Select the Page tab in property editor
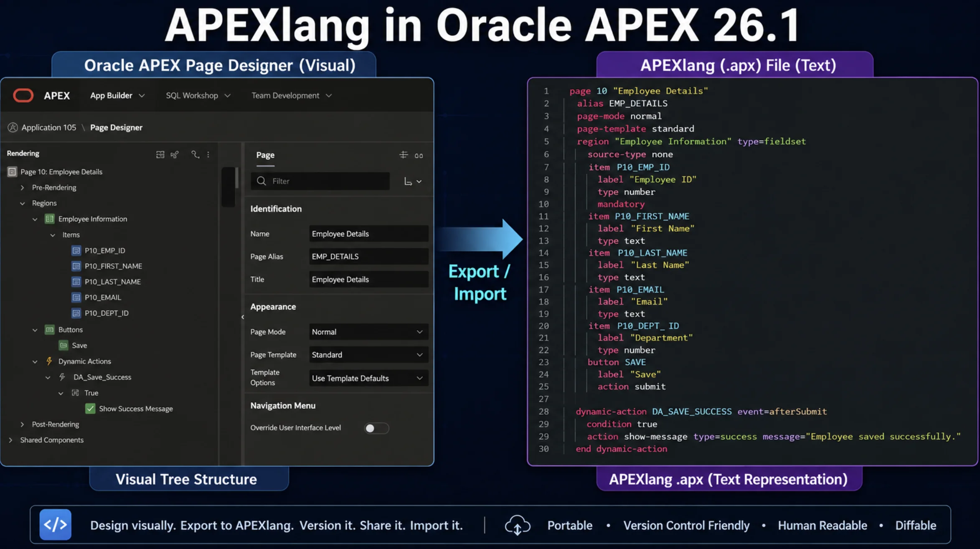Image resolution: width=980 pixels, height=549 pixels. point(265,155)
